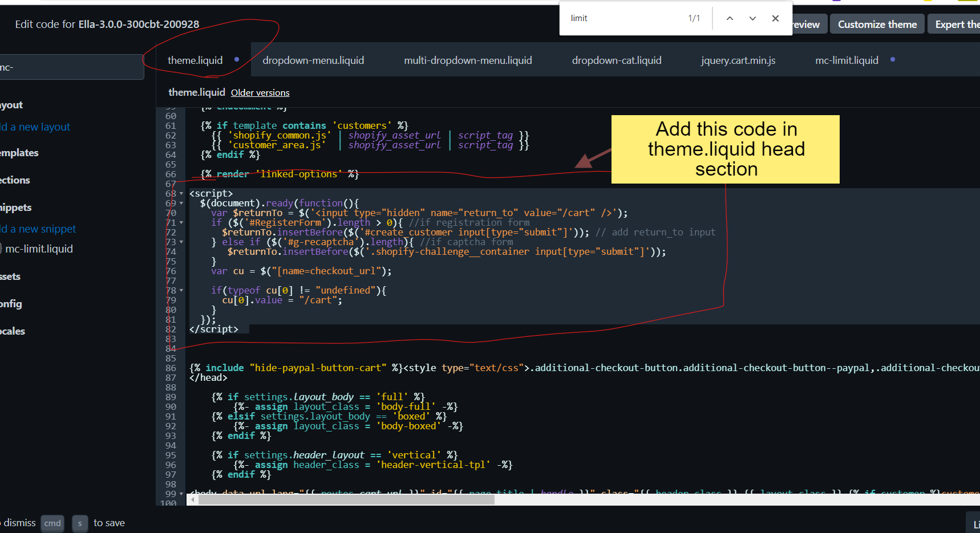Click Customize theme button

877,24
